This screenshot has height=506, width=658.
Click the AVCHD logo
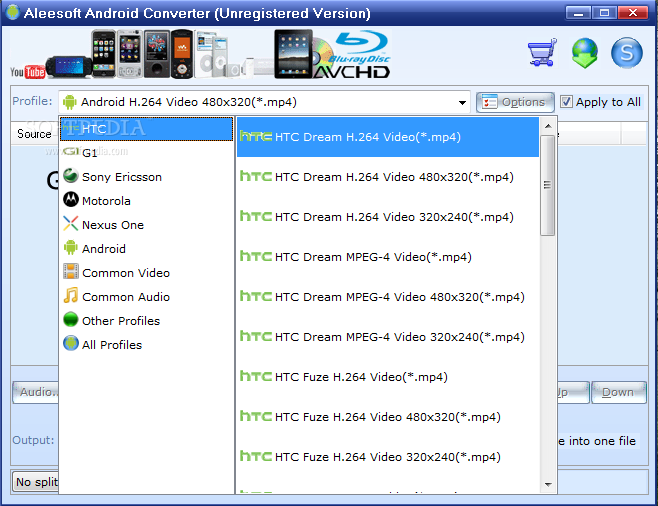pos(352,72)
